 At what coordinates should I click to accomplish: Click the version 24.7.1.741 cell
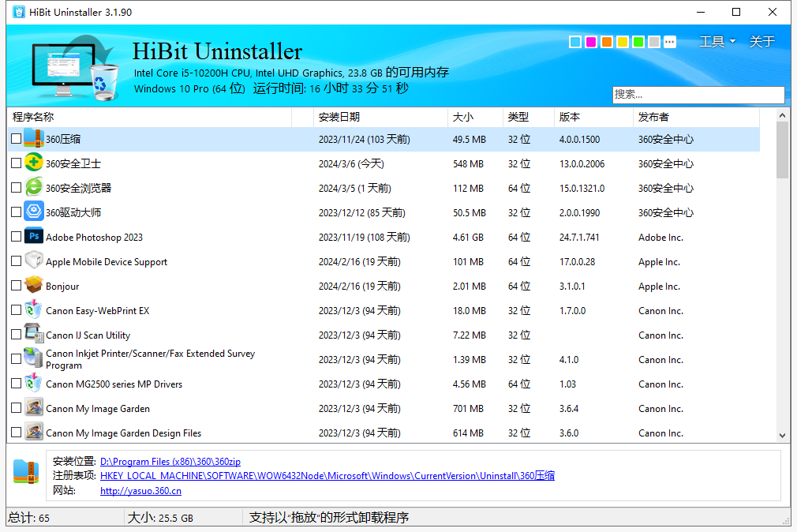click(x=579, y=237)
